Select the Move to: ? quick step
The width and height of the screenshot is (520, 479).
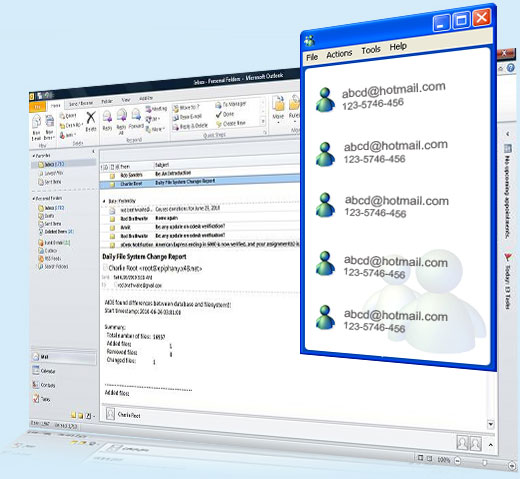[x=186, y=108]
